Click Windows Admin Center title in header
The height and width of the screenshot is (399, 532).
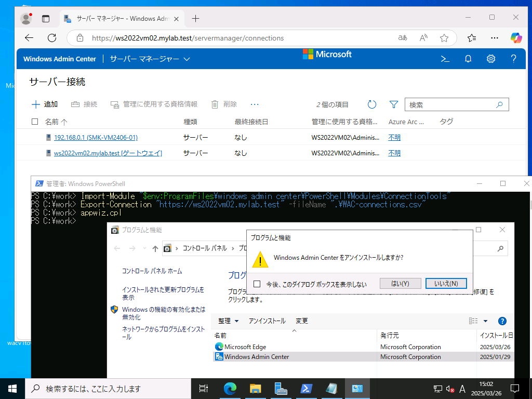tap(60, 59)
